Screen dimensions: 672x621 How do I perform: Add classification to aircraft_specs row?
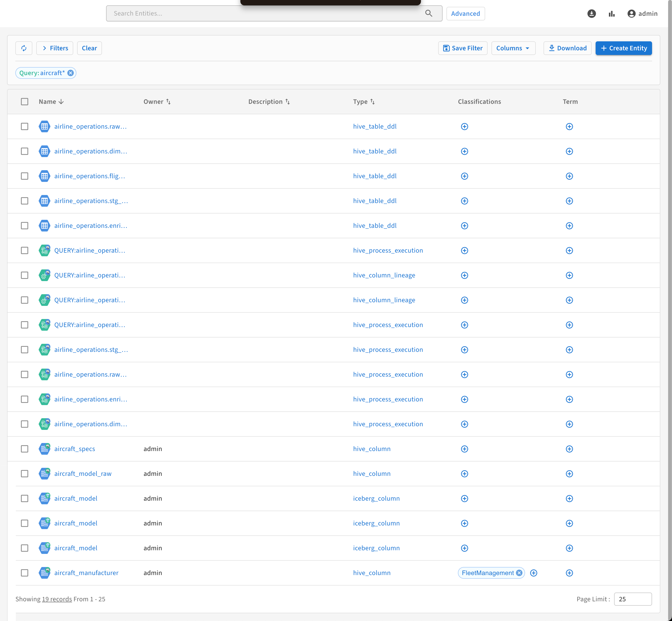pos(464,449)
